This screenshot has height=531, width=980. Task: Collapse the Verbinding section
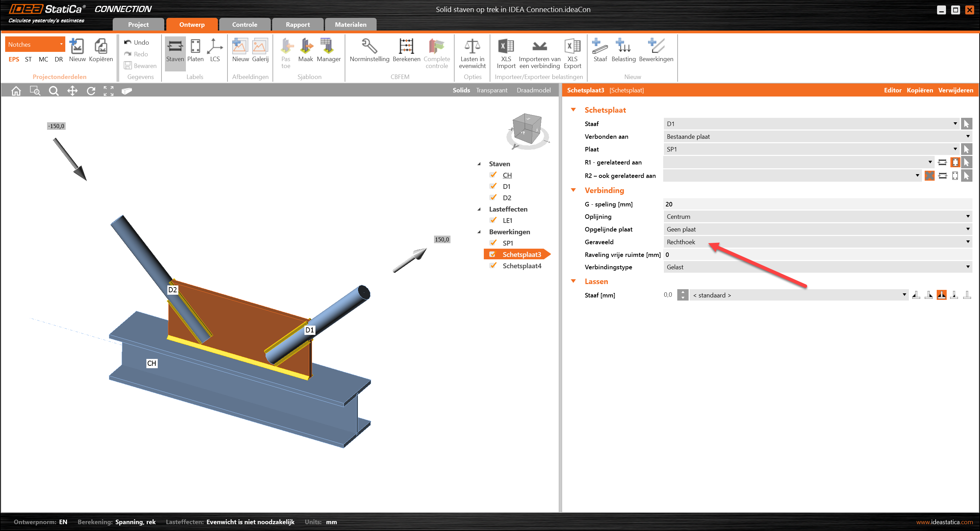click(x=573, y=190)
